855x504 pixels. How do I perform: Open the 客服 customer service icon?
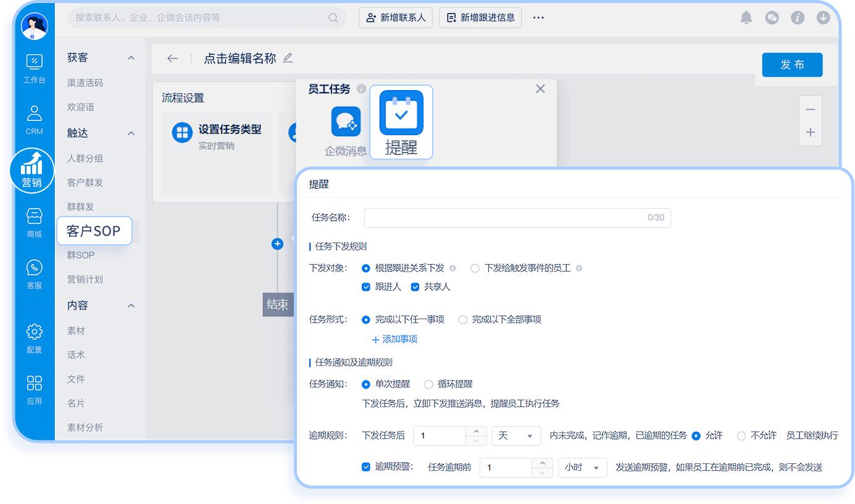click(x=35, y=271)
